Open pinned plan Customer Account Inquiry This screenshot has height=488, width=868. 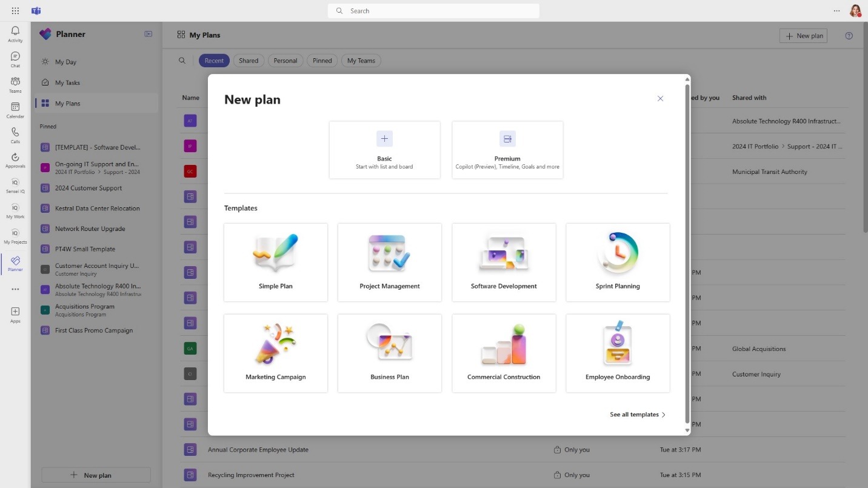pyautogui.click(x=96, y=269)
